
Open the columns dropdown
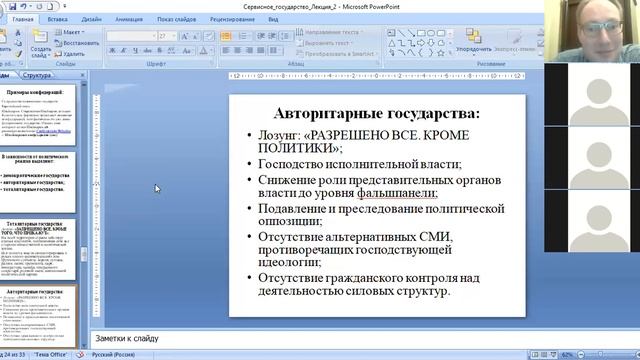point(276,51)
